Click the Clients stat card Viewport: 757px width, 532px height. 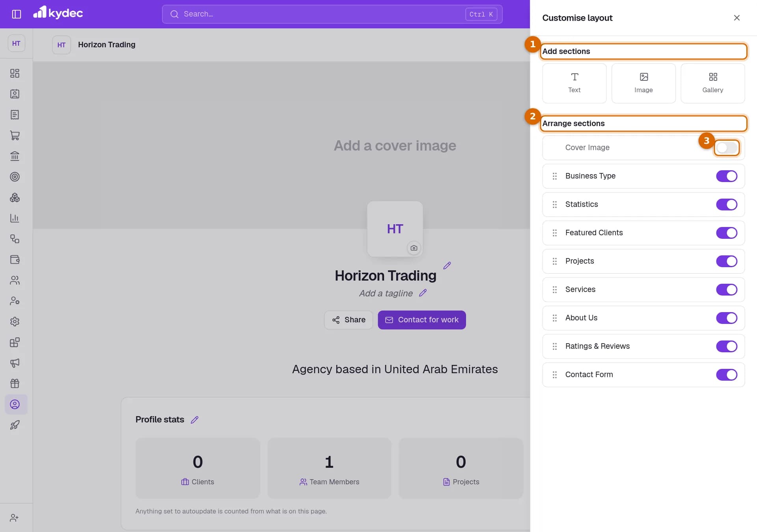tap(198, 468)
